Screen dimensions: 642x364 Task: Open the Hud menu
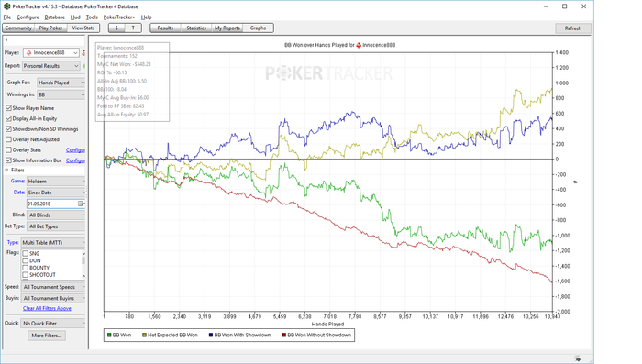pyautogui.click(x=75, y=17)
